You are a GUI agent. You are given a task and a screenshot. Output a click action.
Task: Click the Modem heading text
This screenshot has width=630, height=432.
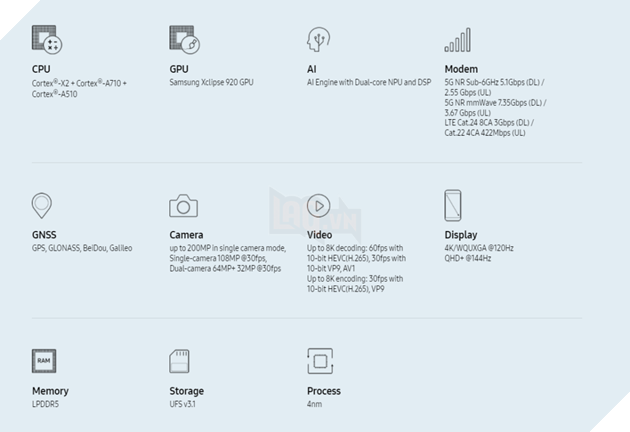pyautogui.click(x=461, y=69)
